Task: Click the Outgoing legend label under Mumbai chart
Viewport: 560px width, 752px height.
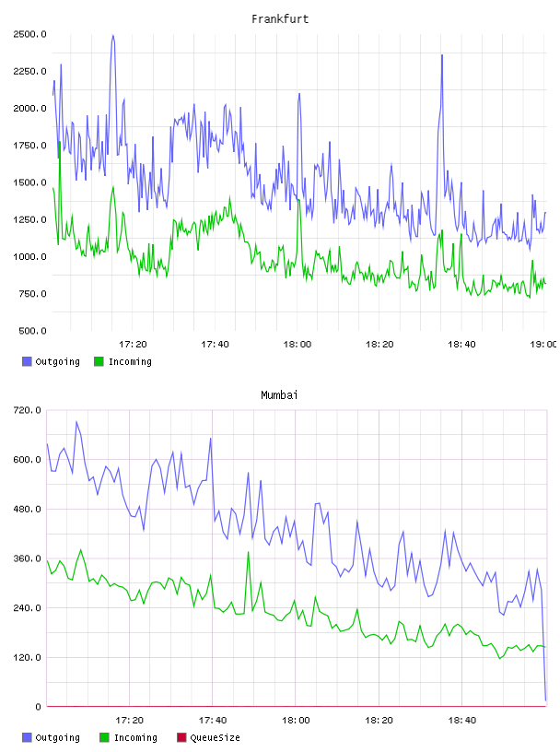Action: 57,737
